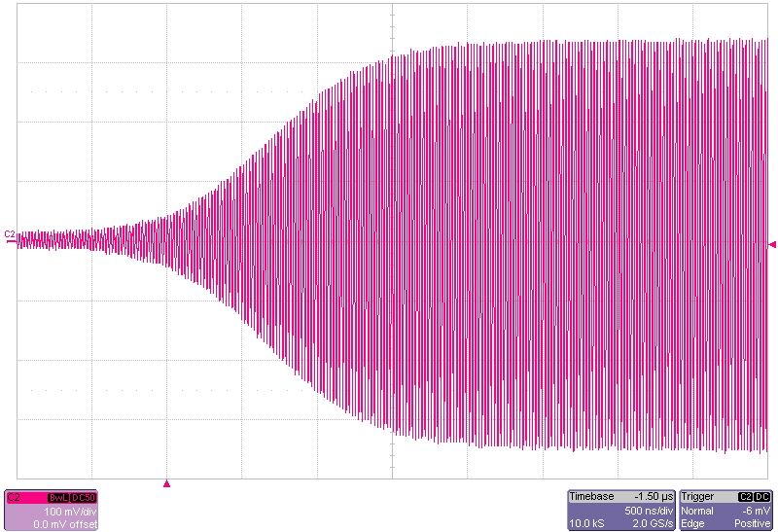Select the trigger delay marker below grid

pos(166,483)
